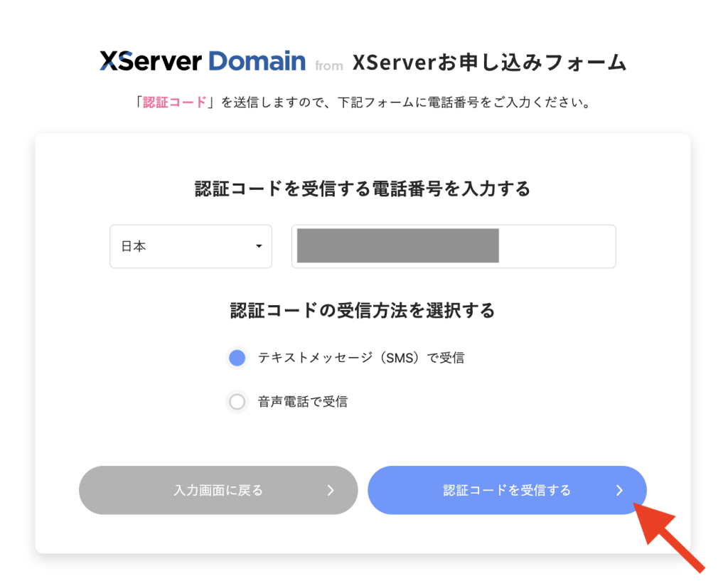Click the small "from" text

tap(329, 66)
